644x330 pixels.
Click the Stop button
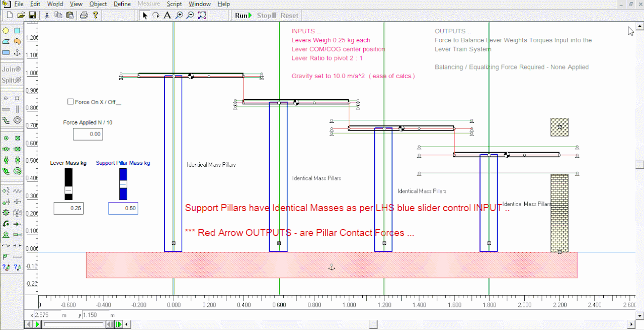point(267,15)
